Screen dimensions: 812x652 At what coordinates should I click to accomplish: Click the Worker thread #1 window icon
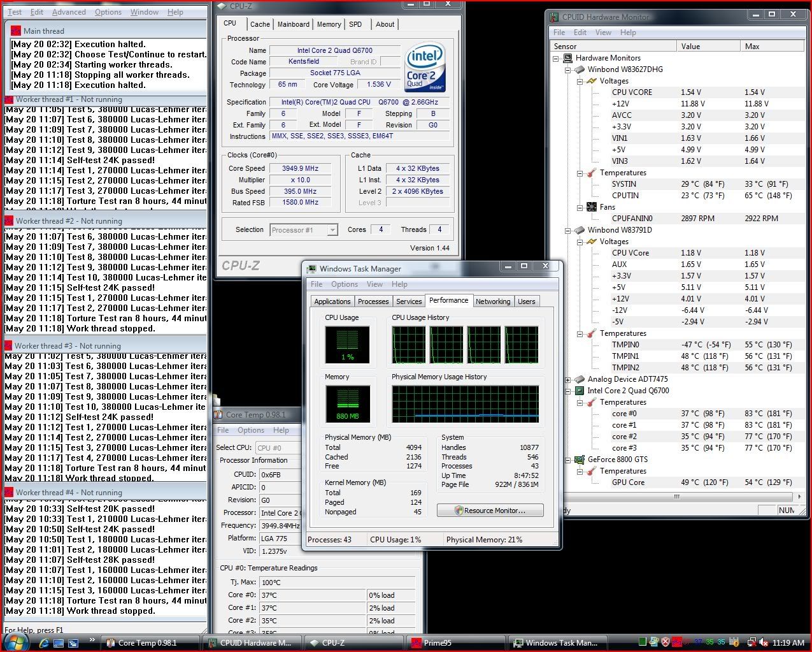[x=10, y=99]
